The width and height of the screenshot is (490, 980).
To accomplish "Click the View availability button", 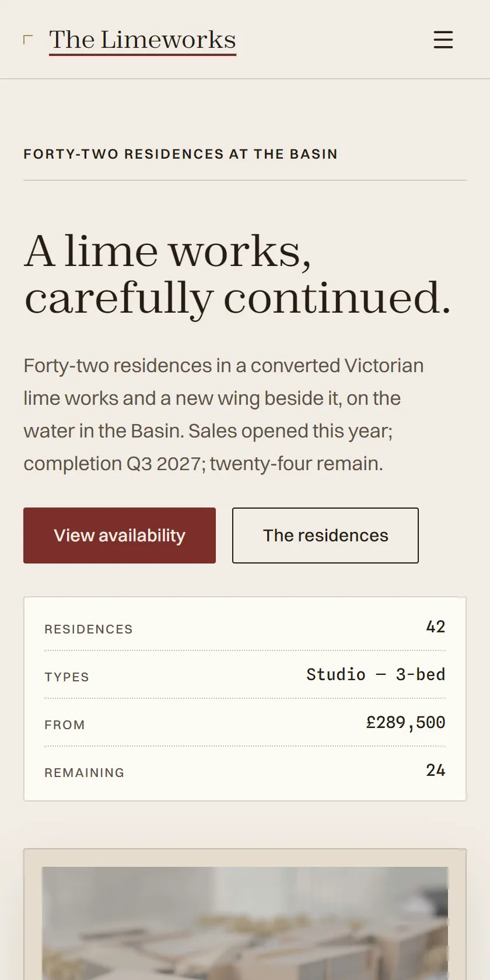I will 120,535.
